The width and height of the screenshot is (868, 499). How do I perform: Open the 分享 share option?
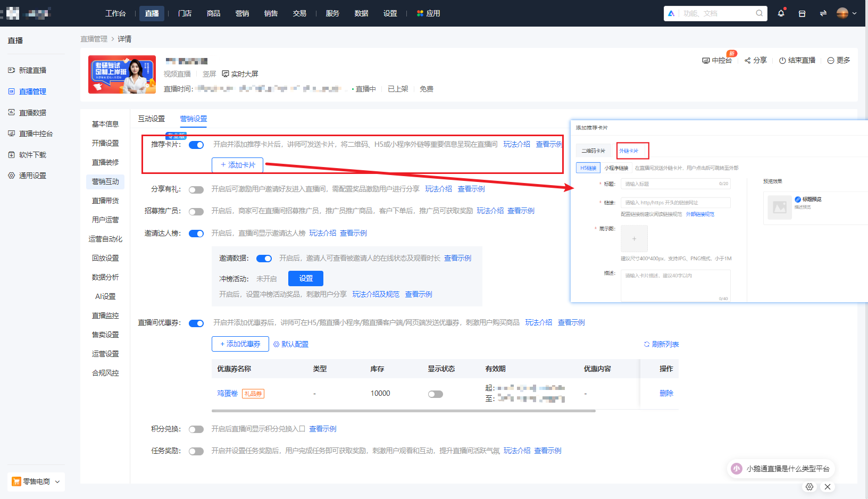coord(755,60)
